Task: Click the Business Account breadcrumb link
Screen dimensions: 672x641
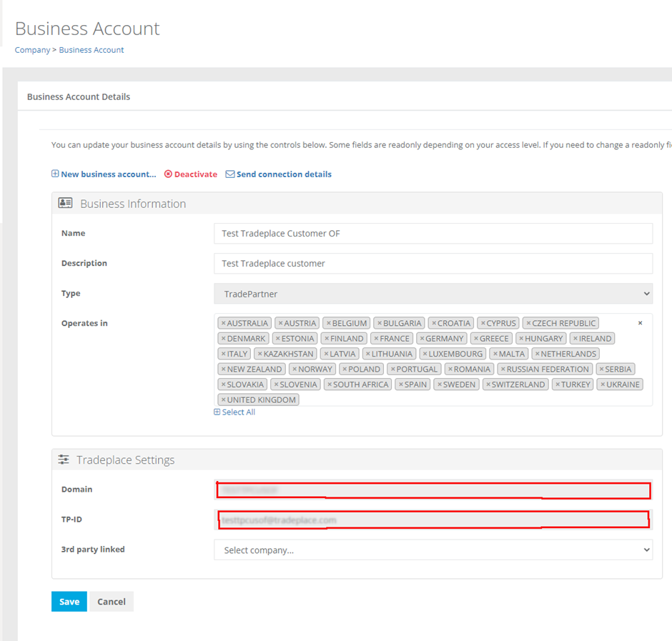Action: [92, 50]
